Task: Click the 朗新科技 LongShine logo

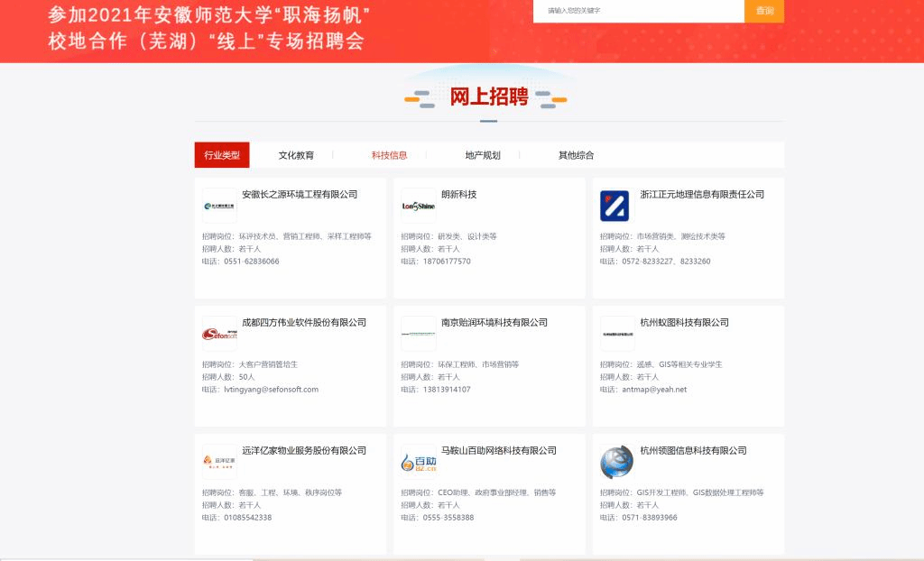Action: point(418,206)
